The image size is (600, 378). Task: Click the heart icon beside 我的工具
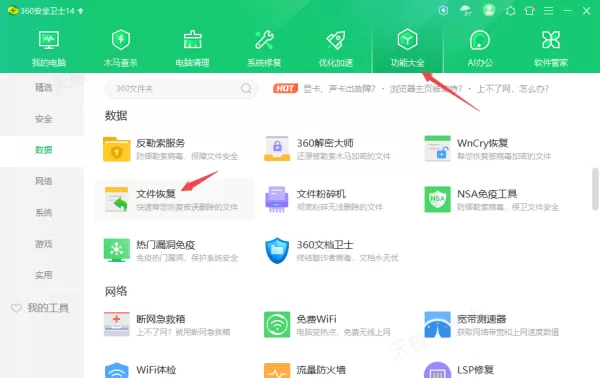(16, 308)
